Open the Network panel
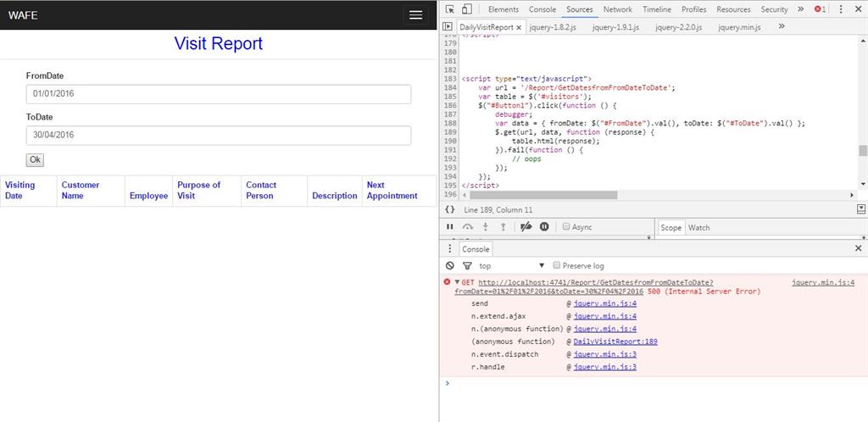This screenshot has height=422, width=868. 618,9
